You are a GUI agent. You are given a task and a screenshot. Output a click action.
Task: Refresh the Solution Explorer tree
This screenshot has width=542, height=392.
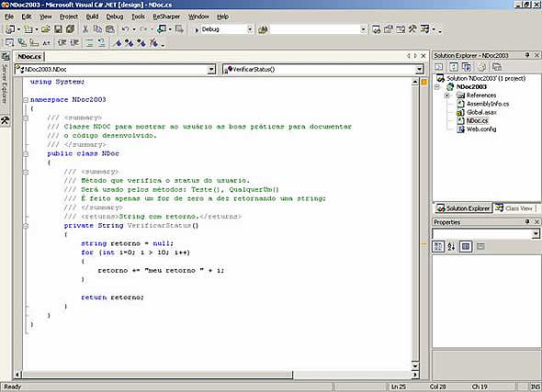454,67
